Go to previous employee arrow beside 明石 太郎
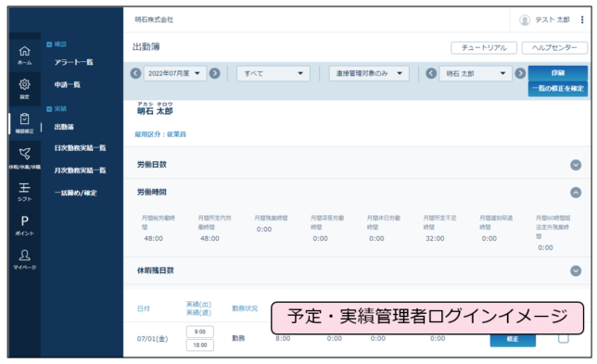 (431, 73)
